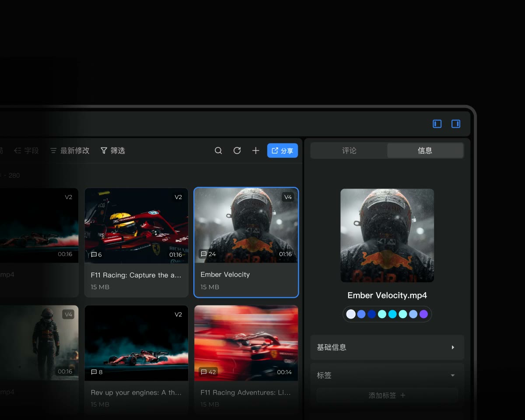Open the 最新修改 sort option

pos(70,150)
